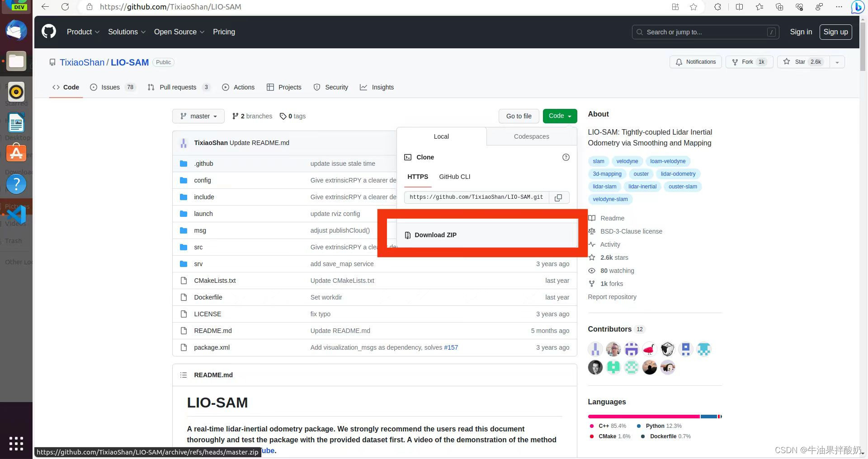Screen dimensions: 868x459
Task: Open the Help icon in the dock
Action: [16, 184]
